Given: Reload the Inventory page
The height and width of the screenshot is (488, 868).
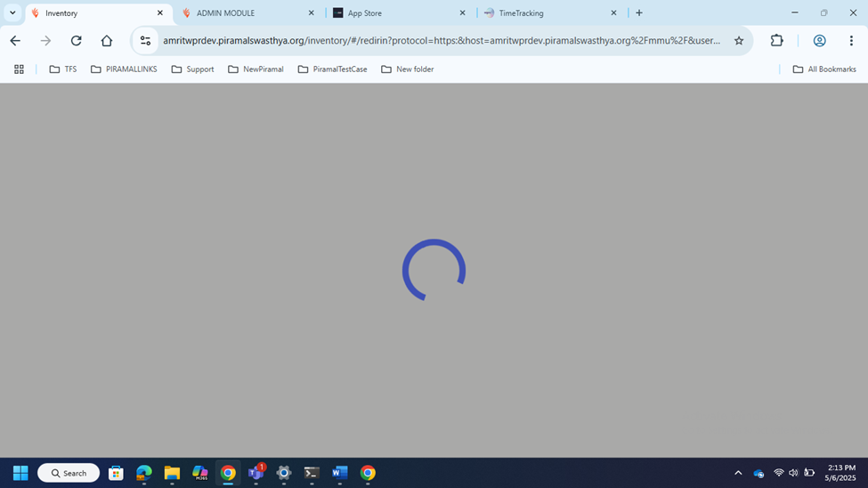Looking at the screenshot, I should click(x=77, y=40).
